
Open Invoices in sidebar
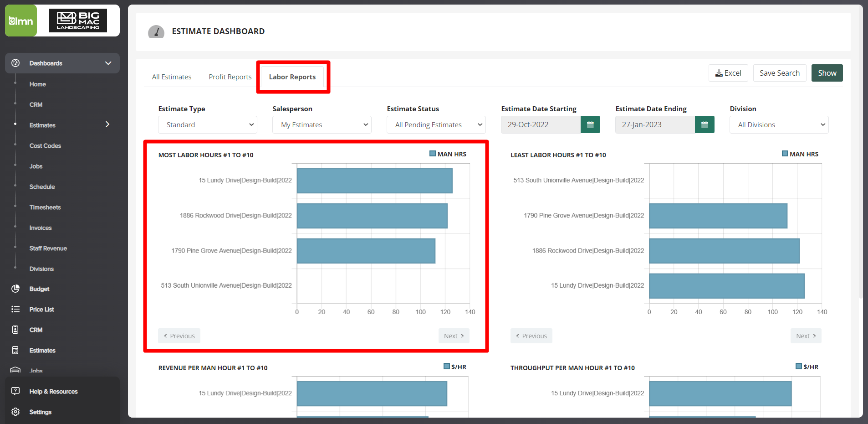(41, 228)
